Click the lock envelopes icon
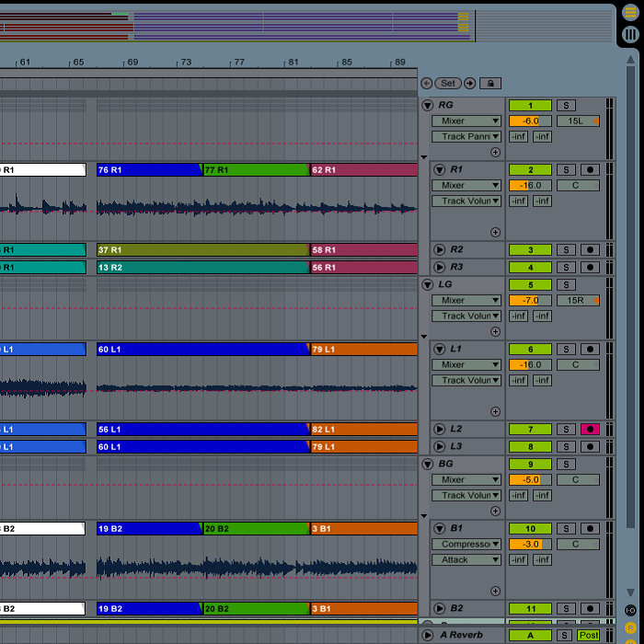 pos(490,83)
